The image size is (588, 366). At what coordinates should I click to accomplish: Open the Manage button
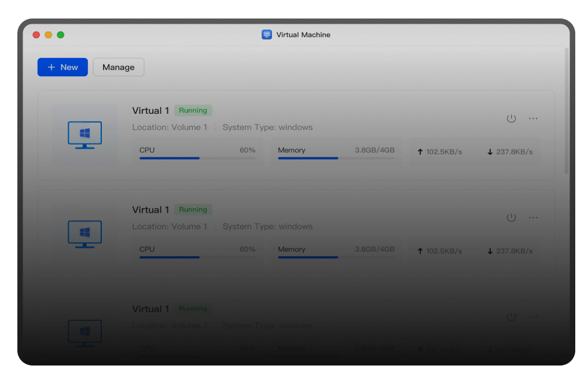point(118,67)
